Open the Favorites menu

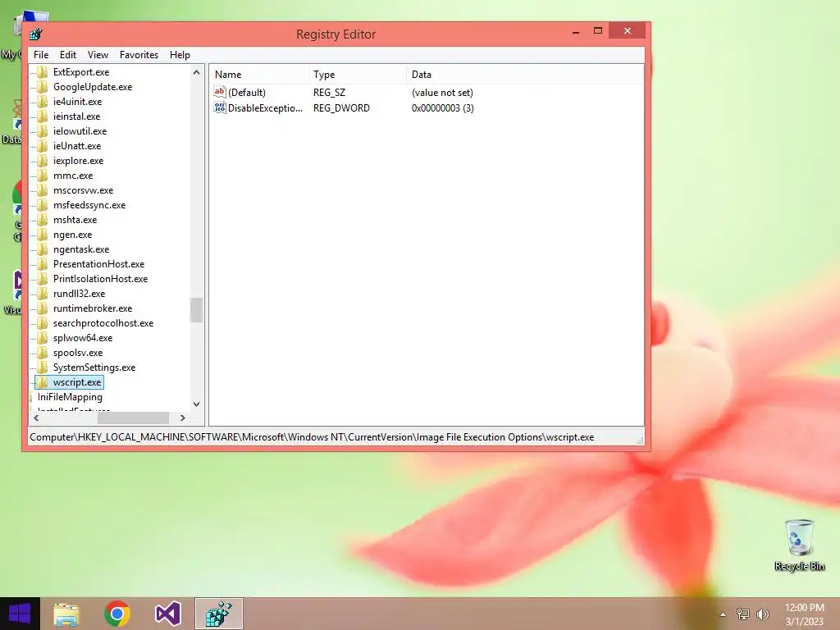pos(139,55)
